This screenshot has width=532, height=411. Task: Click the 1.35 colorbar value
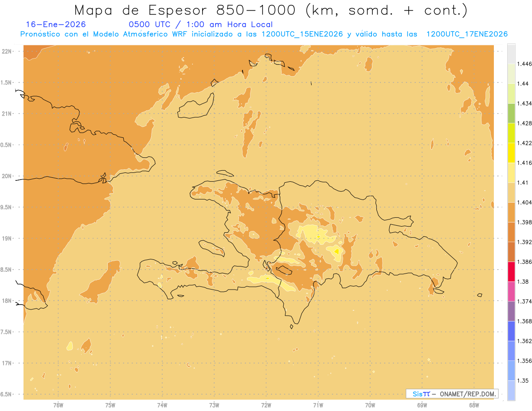[522, 380]
